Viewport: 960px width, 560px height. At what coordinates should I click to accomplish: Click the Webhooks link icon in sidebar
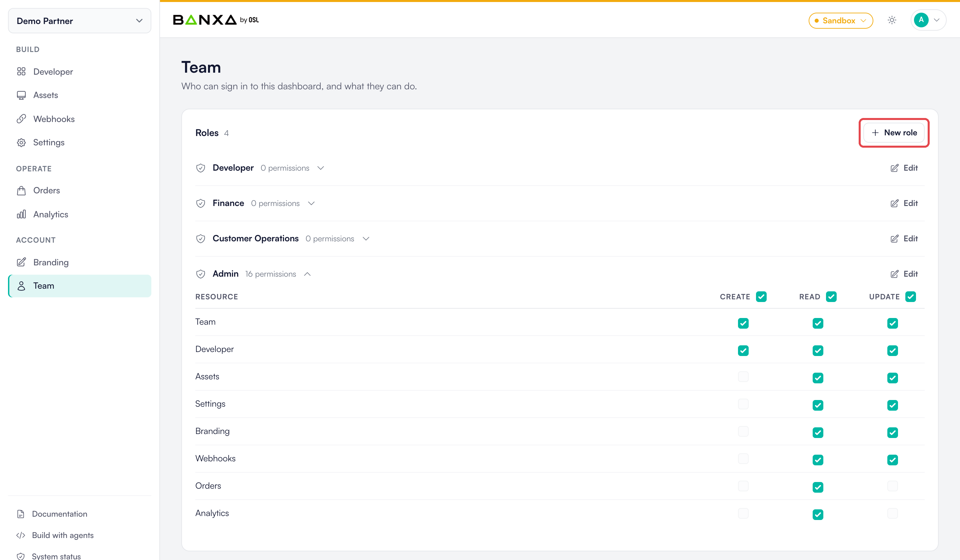pos(21,119)
